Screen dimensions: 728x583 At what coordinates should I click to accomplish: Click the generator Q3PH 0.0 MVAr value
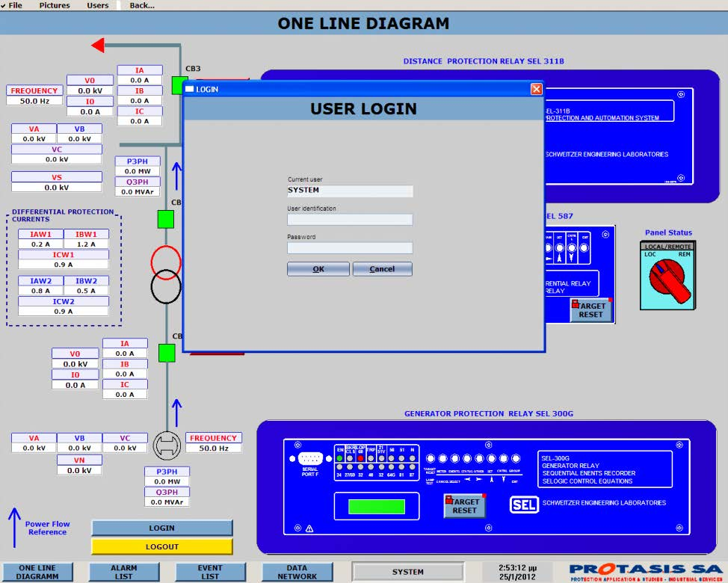pos(167,502)
